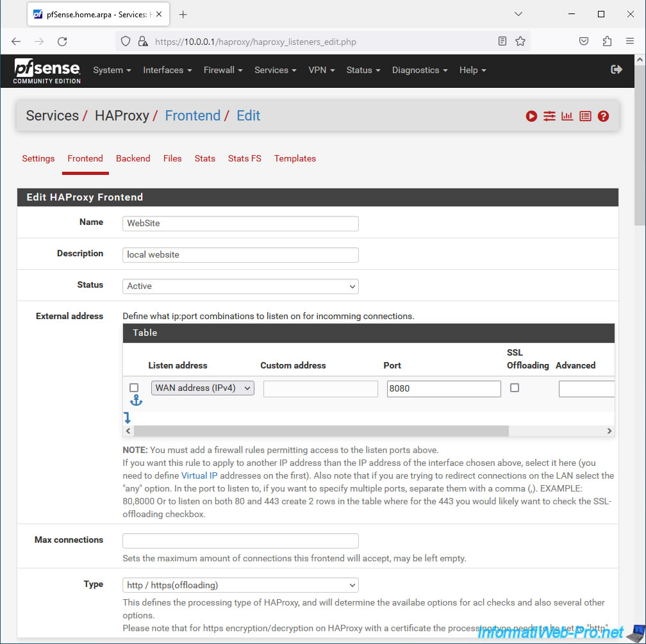Open the WAN address (IPv4) listen dropdown

coord(203,388)
